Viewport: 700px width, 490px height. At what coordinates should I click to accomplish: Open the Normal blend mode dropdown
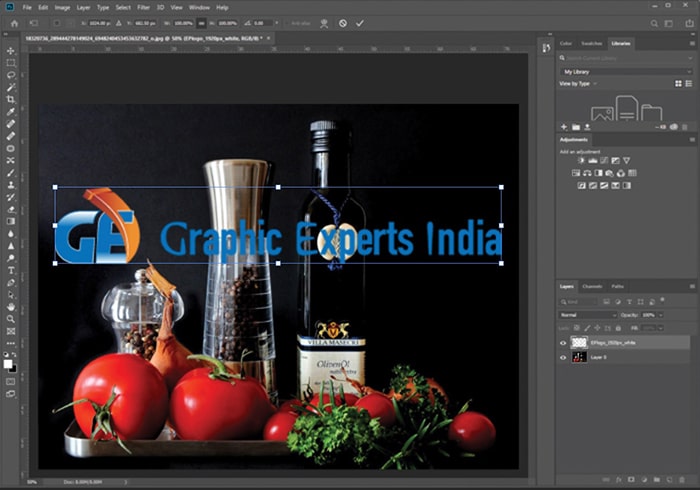pos(588,315)
